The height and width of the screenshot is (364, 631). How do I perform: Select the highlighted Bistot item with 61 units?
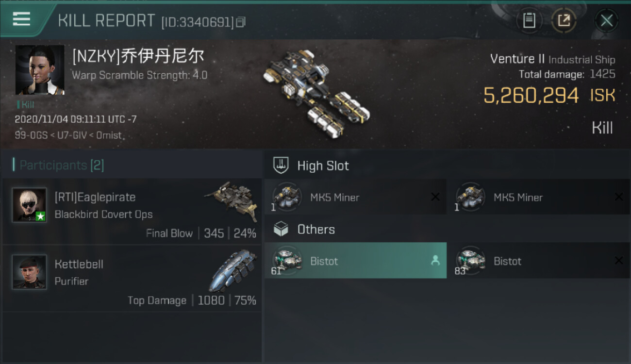coord(355,261)
